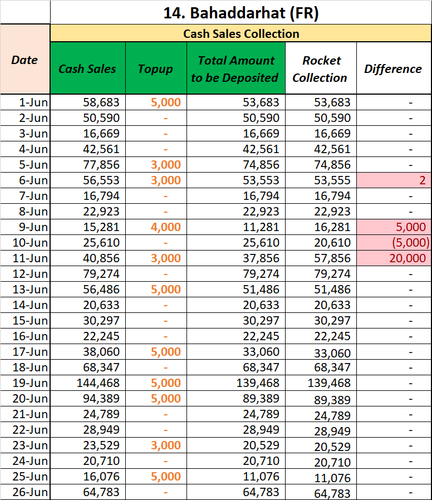
Task: Click the Difference column header
Action: pyautogui.click(x=394, y=68)
